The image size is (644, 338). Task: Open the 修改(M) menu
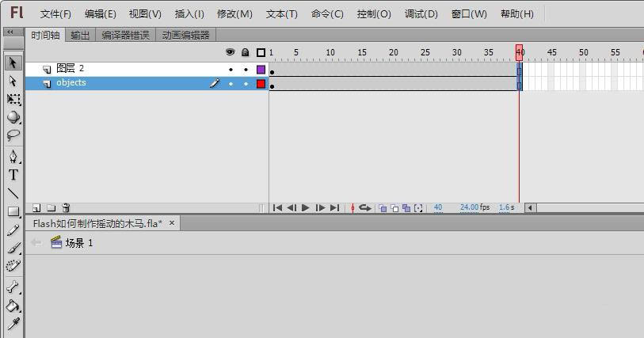[x=235, y=14]
